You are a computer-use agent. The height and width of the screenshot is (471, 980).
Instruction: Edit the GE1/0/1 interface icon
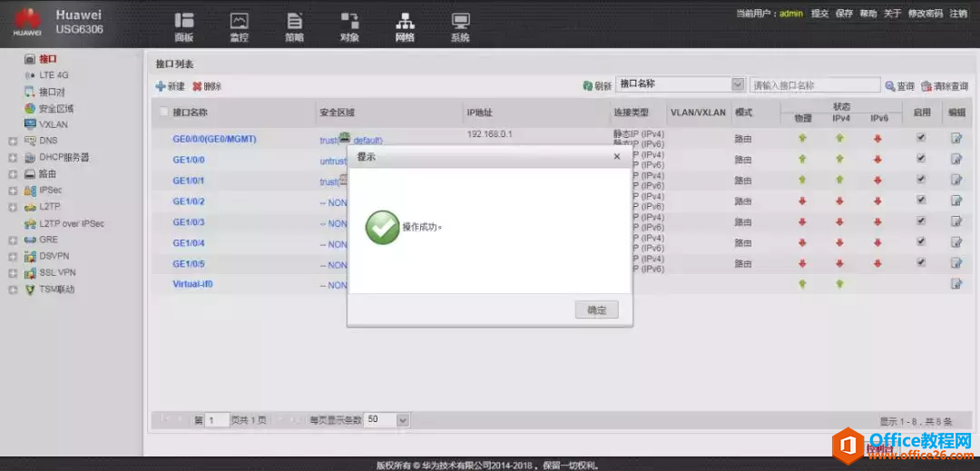point(956,180)
